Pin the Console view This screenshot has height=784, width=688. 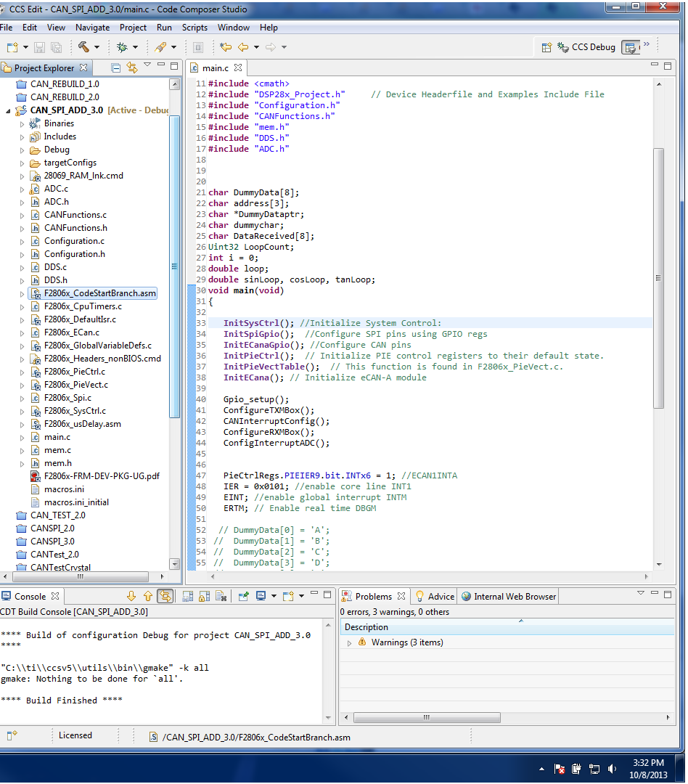(x=242, y=595)
